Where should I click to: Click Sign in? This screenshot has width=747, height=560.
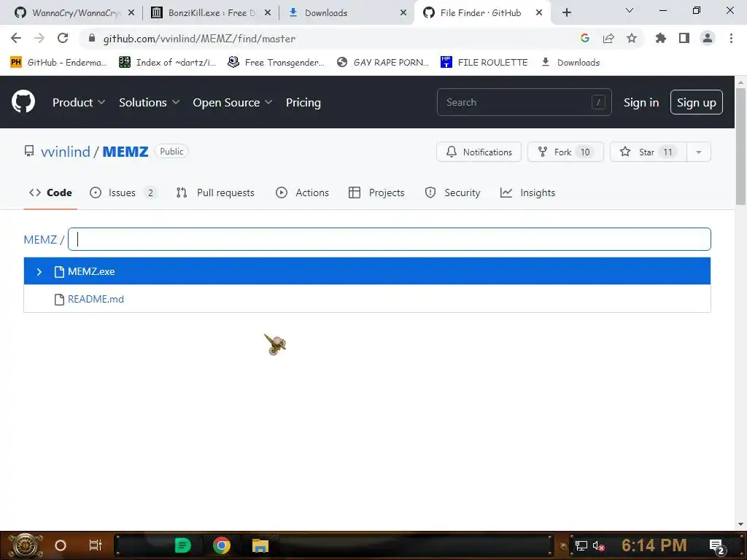click(x=641, y=102)
